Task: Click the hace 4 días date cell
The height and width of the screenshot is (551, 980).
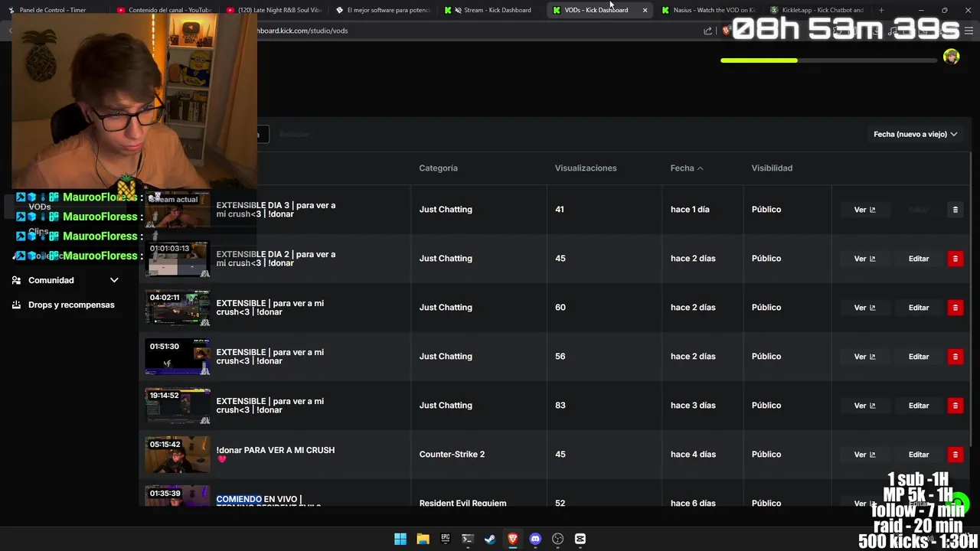Action: 693,455
